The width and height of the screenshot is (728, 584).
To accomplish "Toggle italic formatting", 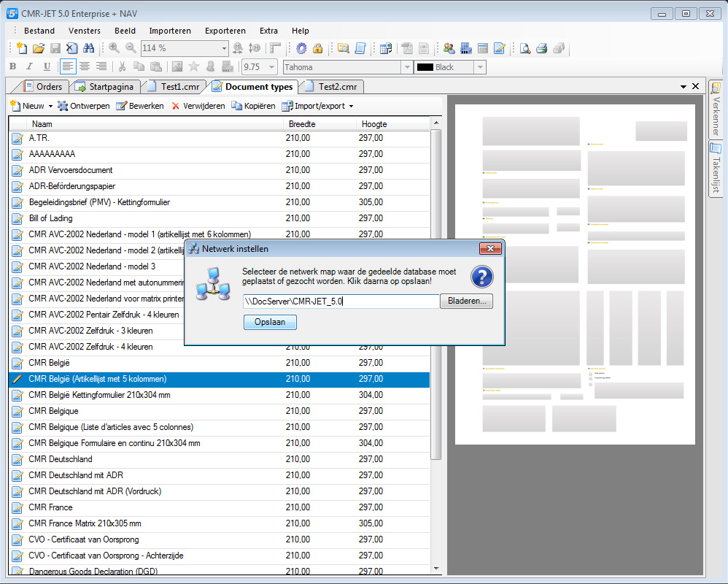I will click(x=30, y=67).
